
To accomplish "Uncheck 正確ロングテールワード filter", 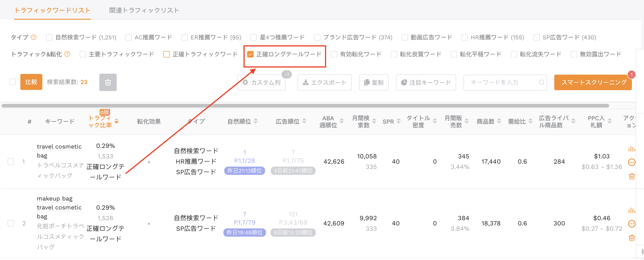I will (x=250, y=54).
